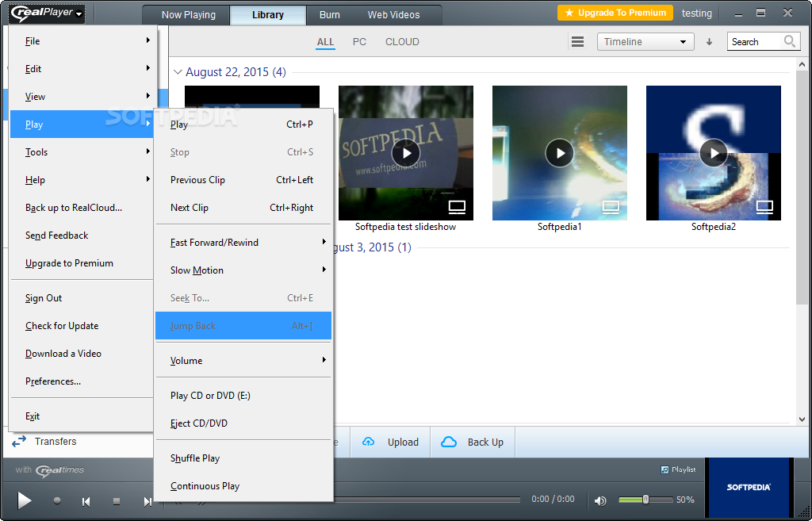The width and height of the screenshot is (812, 521).
Task: Adjust the volume slider at 50%
Action: tap(645, 500)
